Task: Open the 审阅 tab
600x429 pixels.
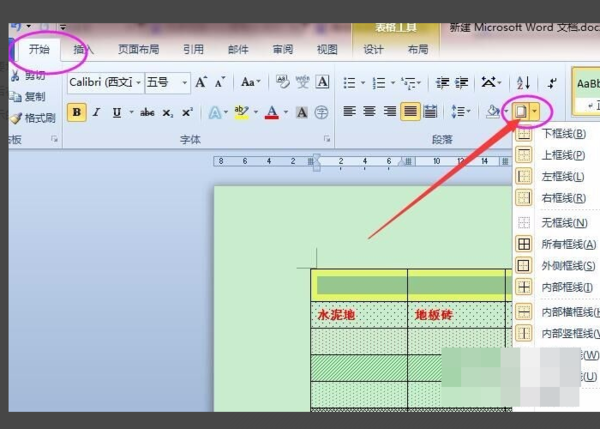Action: tap(283, 49)
